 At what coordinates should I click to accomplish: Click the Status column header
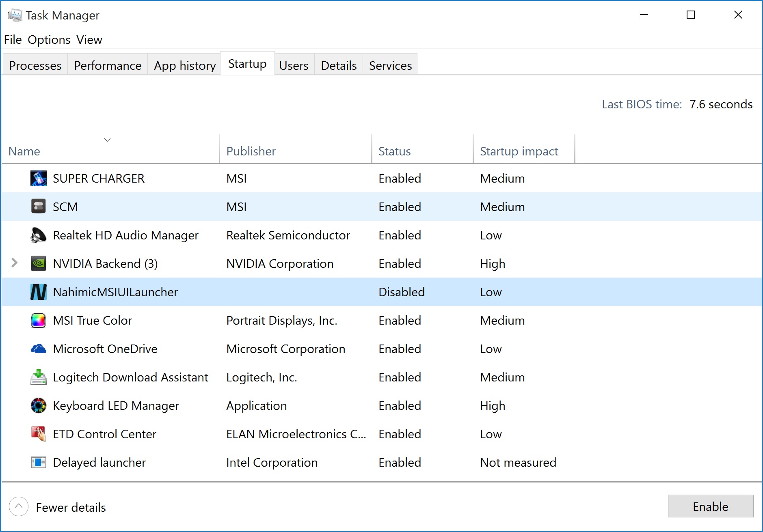coord(394,151)
